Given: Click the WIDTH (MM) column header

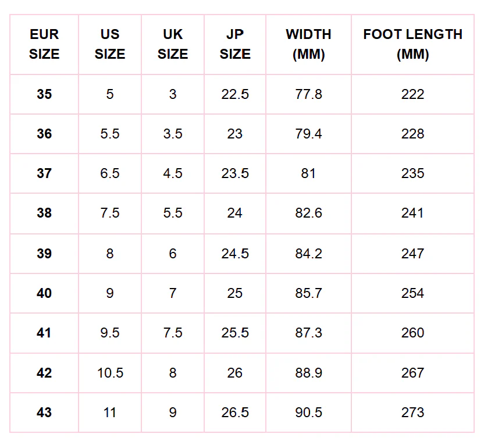Looking at the screenshot, I should click(x=308, y=44).
